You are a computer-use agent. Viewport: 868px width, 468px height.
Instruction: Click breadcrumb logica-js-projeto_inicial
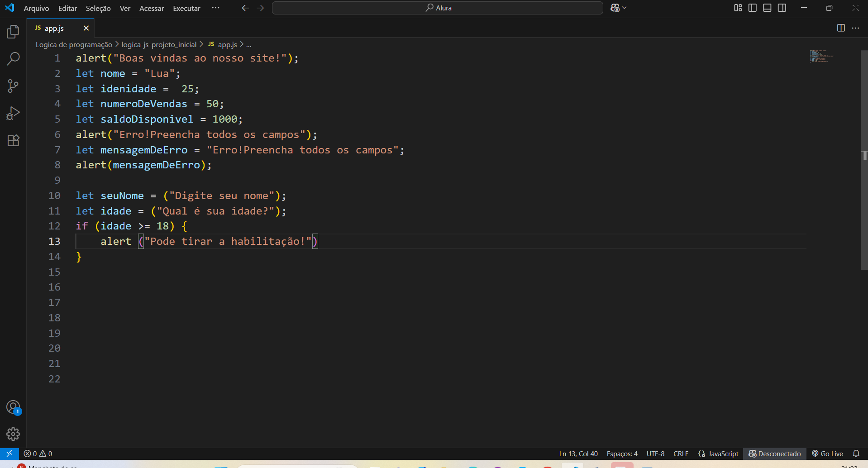point(159,44)
